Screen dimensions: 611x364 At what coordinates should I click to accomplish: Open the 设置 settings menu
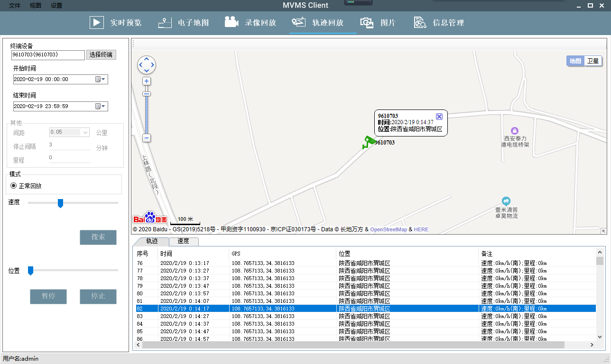[x=56, y=6]
